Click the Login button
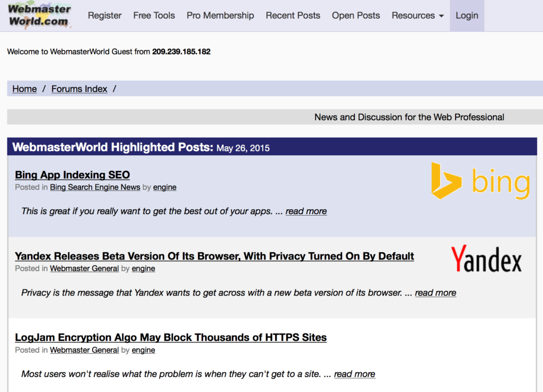This screenshot has width=543, height=392. click(x=467, y=15)
